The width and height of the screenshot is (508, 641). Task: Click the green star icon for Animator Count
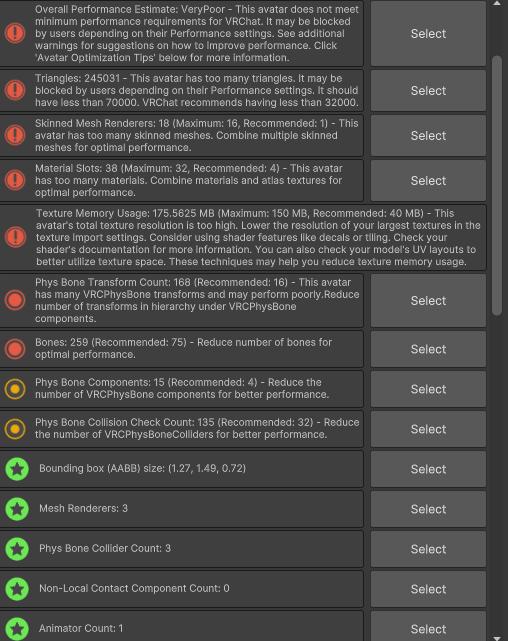click(17, 629)
